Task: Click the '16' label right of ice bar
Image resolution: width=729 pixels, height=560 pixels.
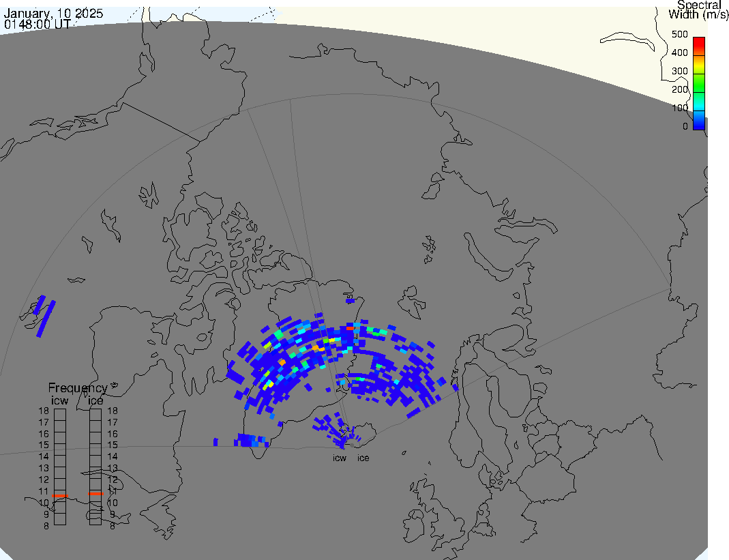Action: point(113,434)
